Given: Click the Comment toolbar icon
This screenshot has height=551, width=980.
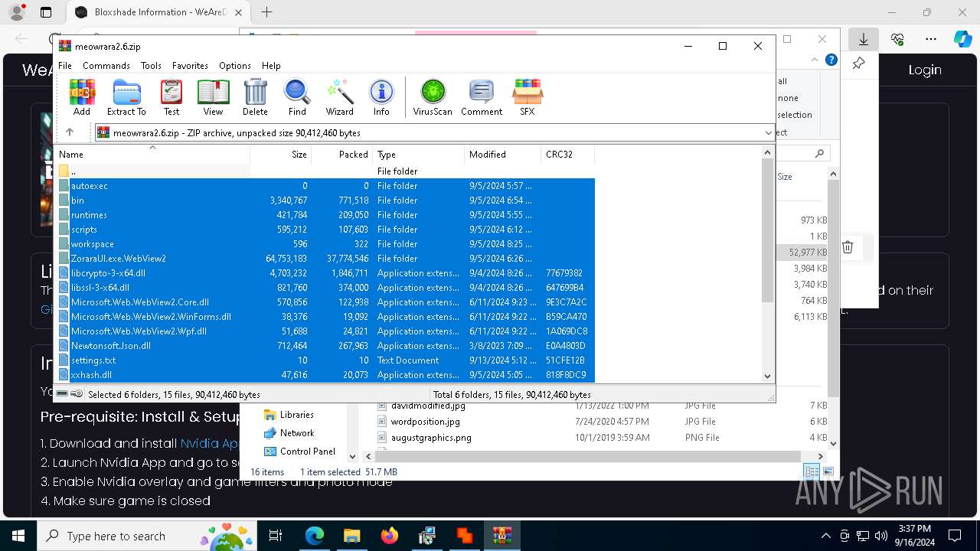Looking at the screenshot, I should pyautogui.click(x=482, y=97).
